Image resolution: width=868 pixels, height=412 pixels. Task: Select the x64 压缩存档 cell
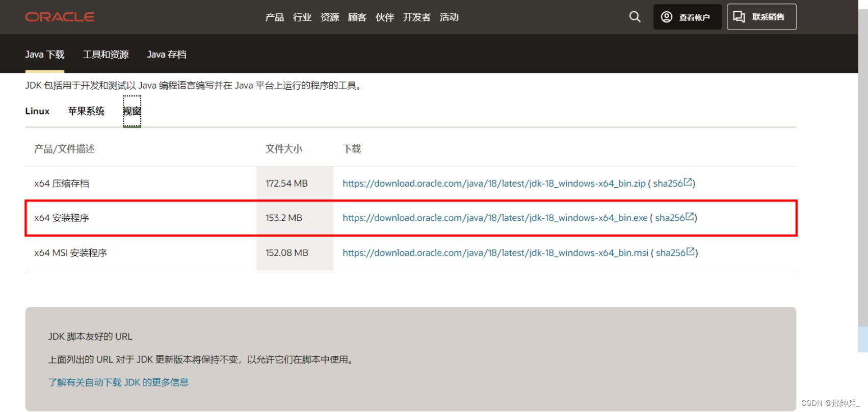141,184
